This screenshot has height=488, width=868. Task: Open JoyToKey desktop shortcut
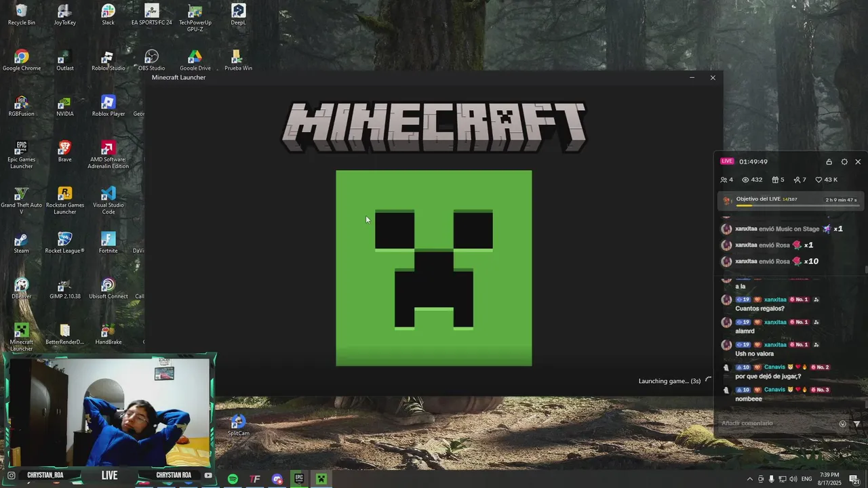coord(64,14)
